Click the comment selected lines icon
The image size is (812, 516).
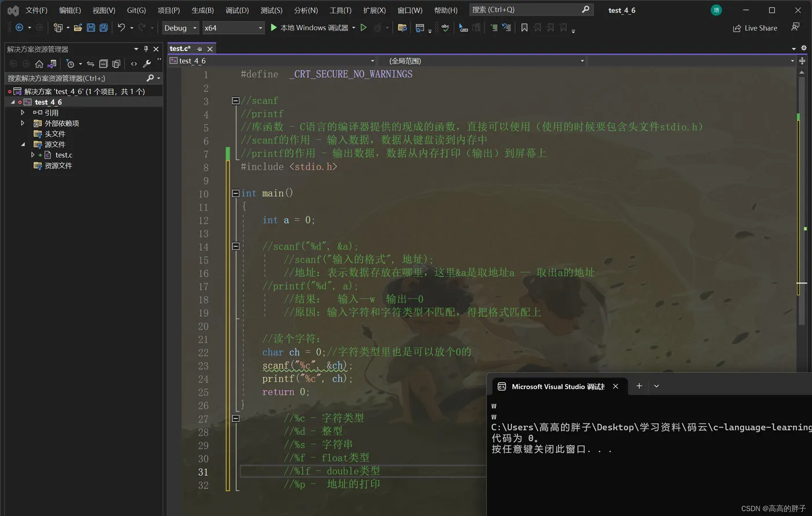coord(494,27)
